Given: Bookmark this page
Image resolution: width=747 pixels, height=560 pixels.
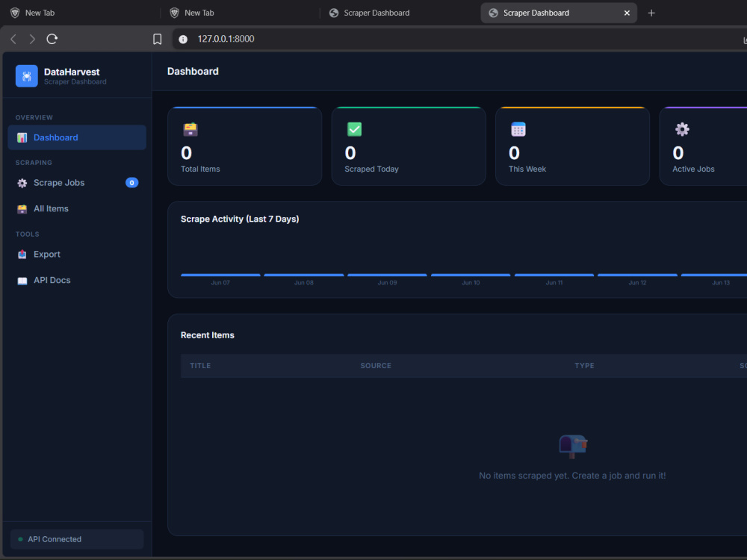Looking at the screenshot, I should click(x=157, y=39).
